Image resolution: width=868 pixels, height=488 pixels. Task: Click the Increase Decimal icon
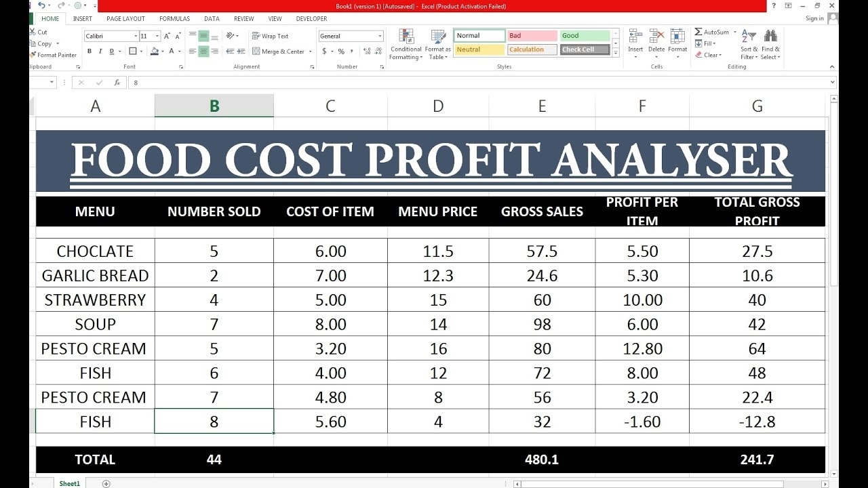coord(368,50)
